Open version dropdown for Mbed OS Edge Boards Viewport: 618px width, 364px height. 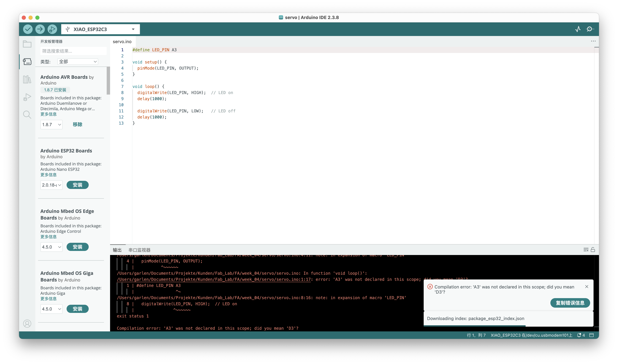coord(51,247)
